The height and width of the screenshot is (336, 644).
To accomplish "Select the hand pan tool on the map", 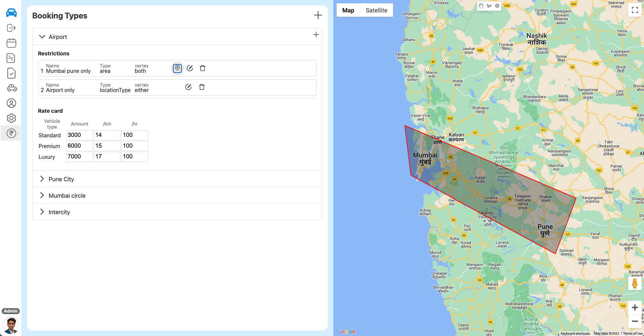I will [481, 6].
